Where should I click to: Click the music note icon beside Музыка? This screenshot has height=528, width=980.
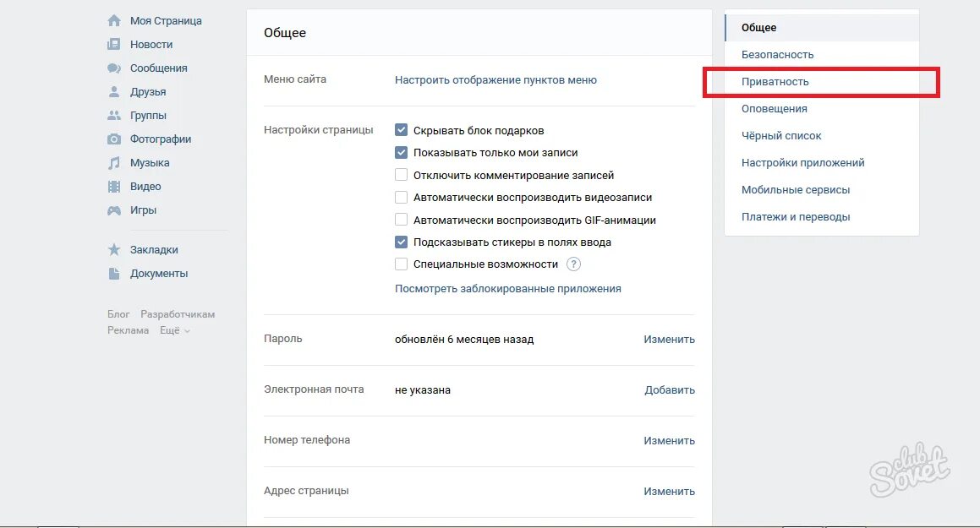[x=114, y=163]
